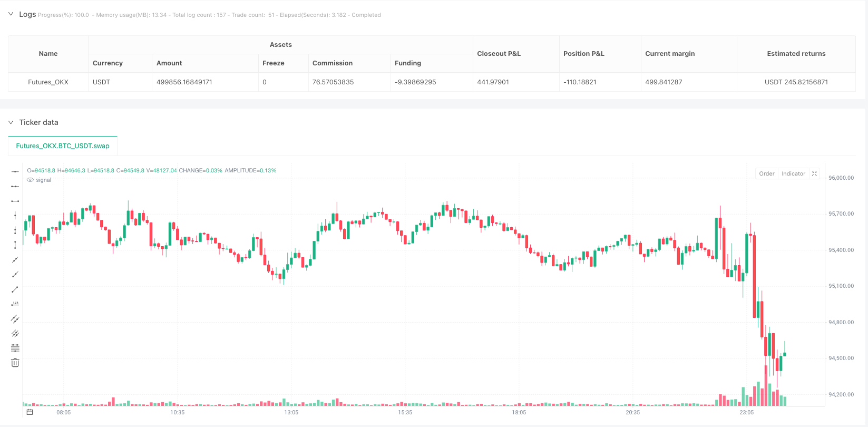Click the Order button on chart
The width and height of the screenshot is (868, 427).
tap(767, 173)
